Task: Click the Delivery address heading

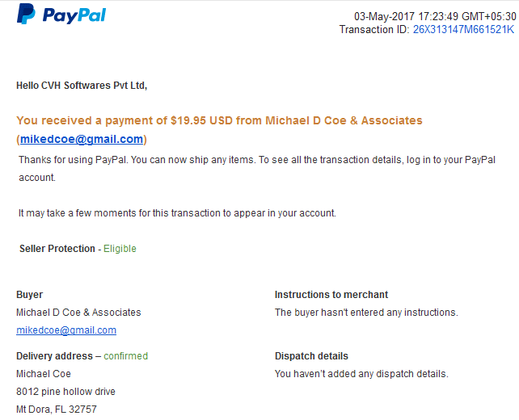Action: pyautogui.click(x=54, y=356)
